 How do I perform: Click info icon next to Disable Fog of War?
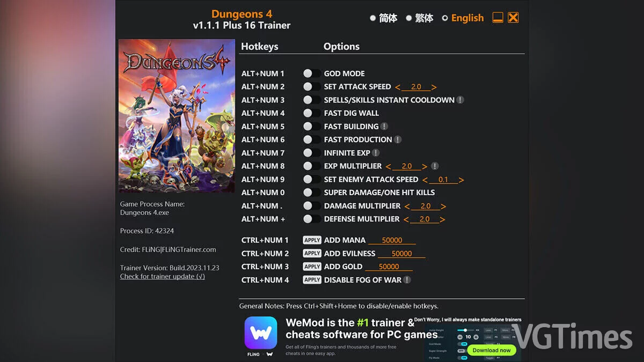coord(407,280)
